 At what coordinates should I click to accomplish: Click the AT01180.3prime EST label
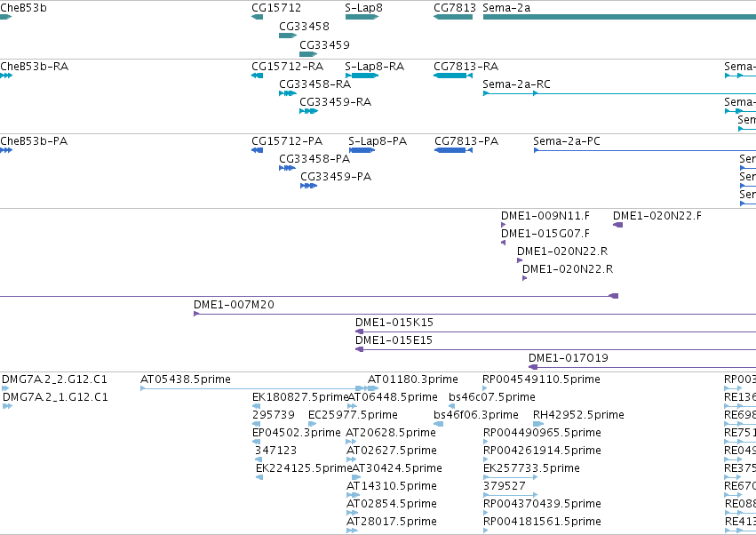pos(413,379)
